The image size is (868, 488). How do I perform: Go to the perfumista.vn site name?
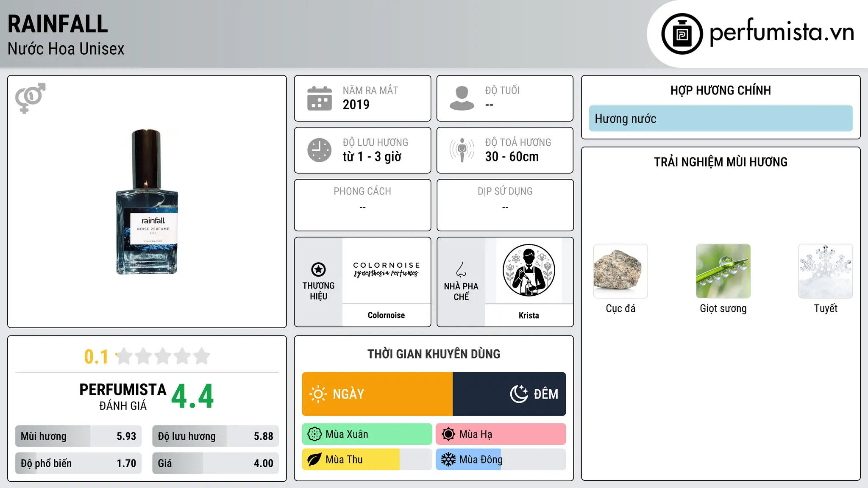pyautogui.click(x=782, y=32)
